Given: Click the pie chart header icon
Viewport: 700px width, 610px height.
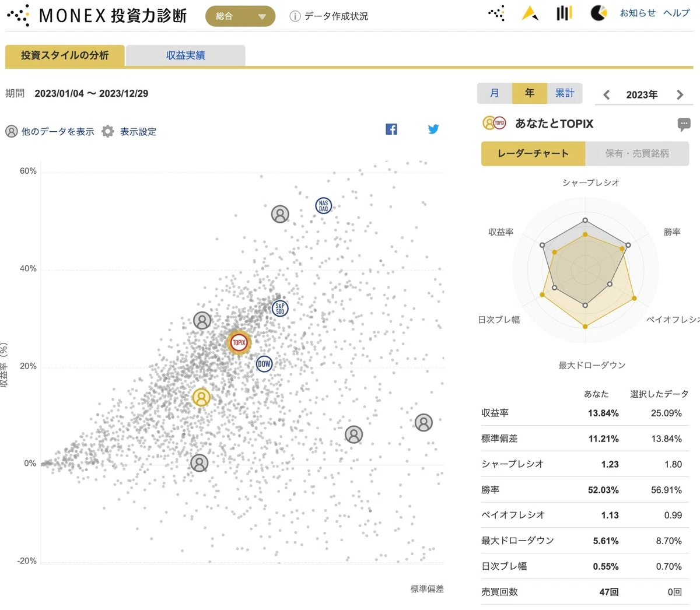Looking at the screenshot, I should coord(598,13).
